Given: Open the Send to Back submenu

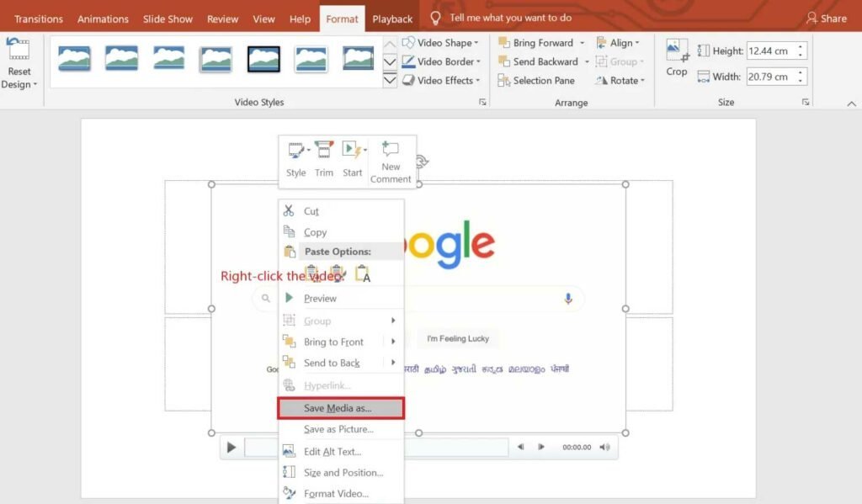Looking at the screenshot, I should coord(342,363).
